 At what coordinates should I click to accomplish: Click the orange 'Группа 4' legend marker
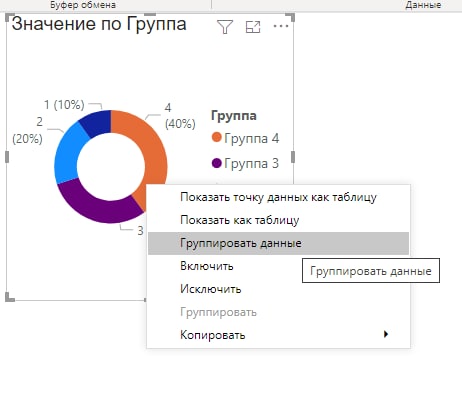(217, 137)
